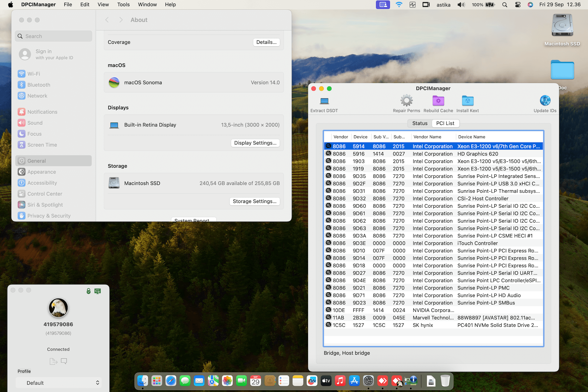
Task: Open Finder from the Dock
Action: pos(143,381)
